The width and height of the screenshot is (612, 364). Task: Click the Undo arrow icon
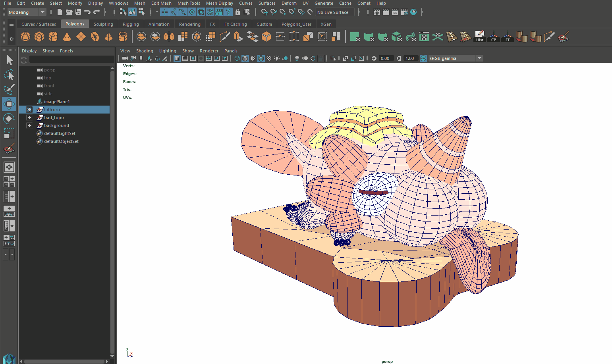tap(87, 12)
